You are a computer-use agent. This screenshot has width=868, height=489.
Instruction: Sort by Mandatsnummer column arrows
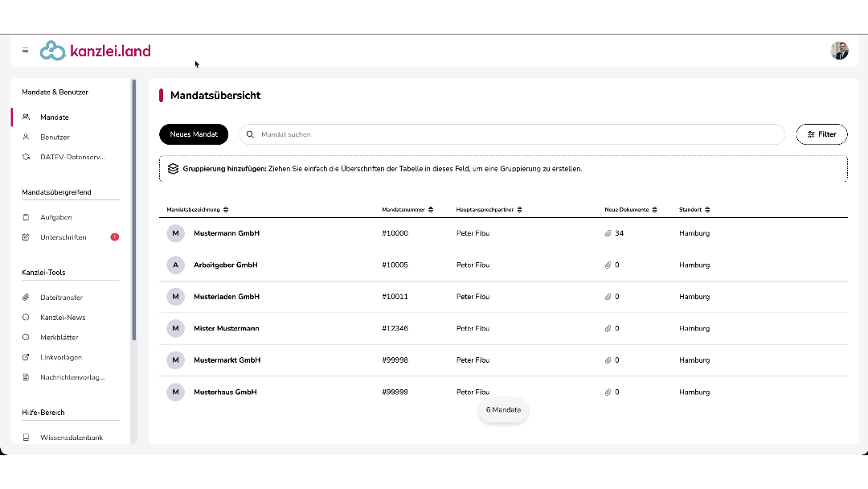click(x=431, y=210)
